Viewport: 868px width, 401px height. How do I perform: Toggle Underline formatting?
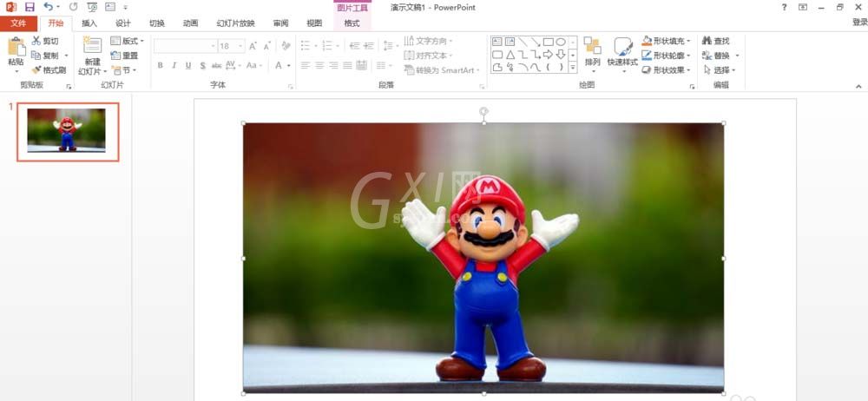pyautogui.click(x=188, y=65)
